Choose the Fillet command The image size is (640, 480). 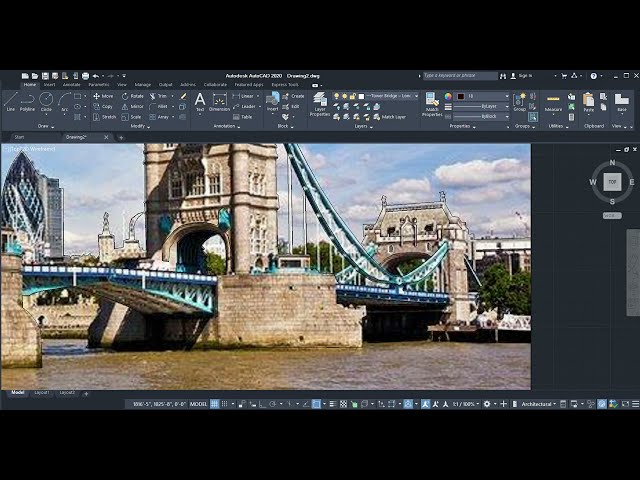158,106
